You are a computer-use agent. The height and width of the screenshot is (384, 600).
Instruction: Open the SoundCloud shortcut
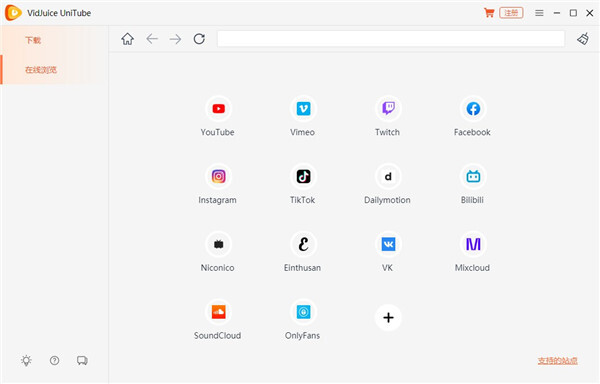click(218, 312)
